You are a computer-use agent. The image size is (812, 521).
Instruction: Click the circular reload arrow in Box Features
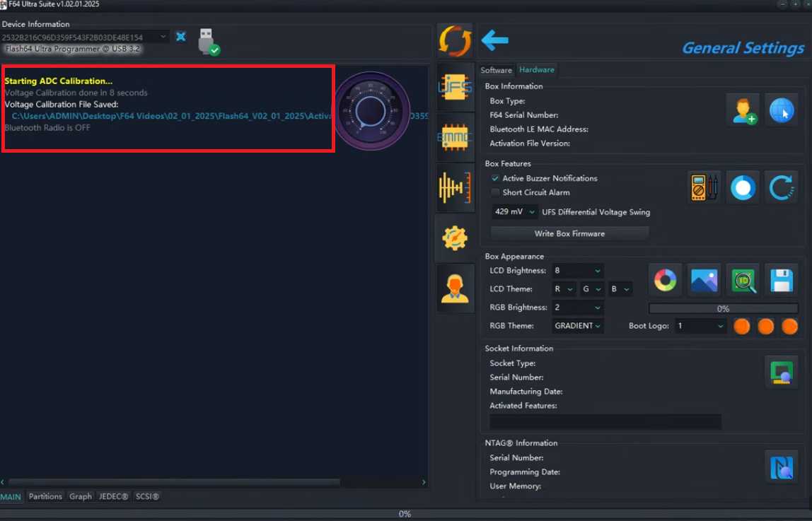tap(781, 187)
